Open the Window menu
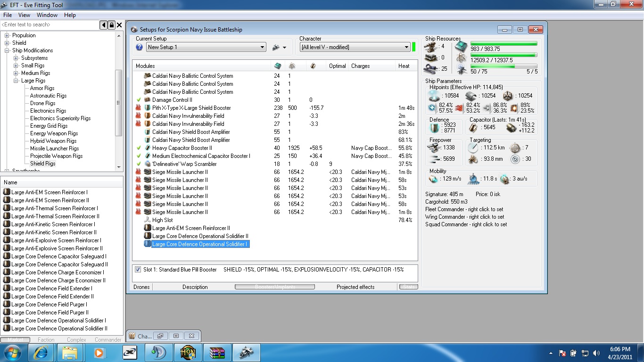Screen dimensions: 644x362 [47, 15]
